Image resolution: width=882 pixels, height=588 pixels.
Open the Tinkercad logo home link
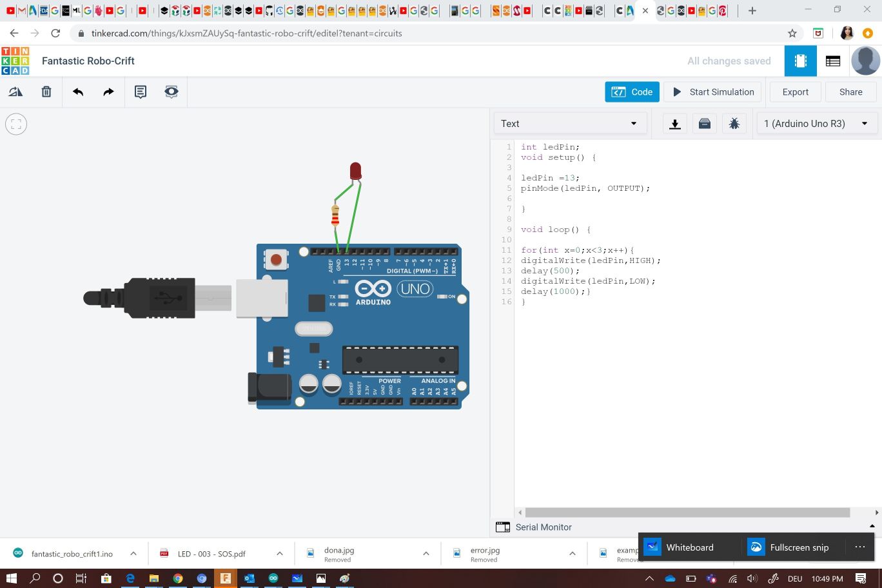15,61
